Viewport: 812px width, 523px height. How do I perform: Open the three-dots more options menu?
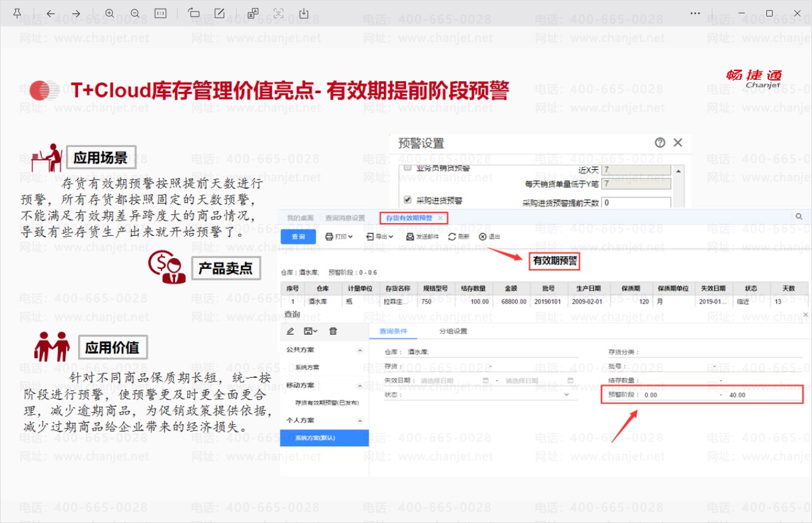[x=695, y=13]
